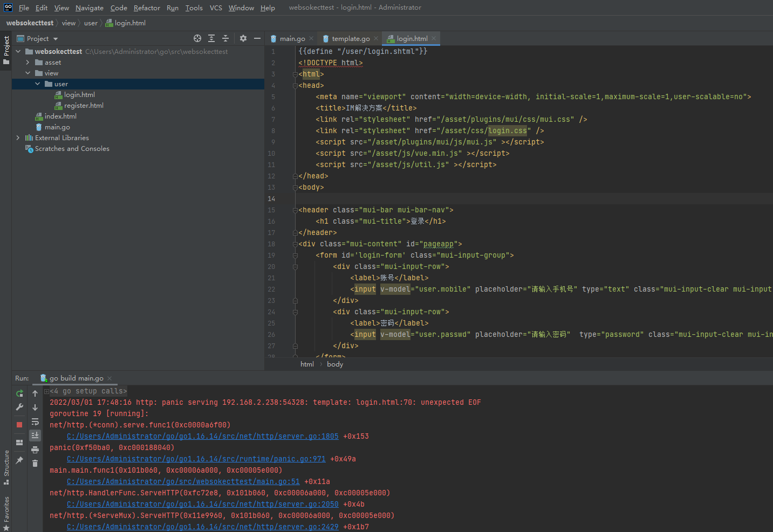Click Down the Stack Trace arrow
The height and width of the screenshot is (532, 773).
[x=35, y=407]
